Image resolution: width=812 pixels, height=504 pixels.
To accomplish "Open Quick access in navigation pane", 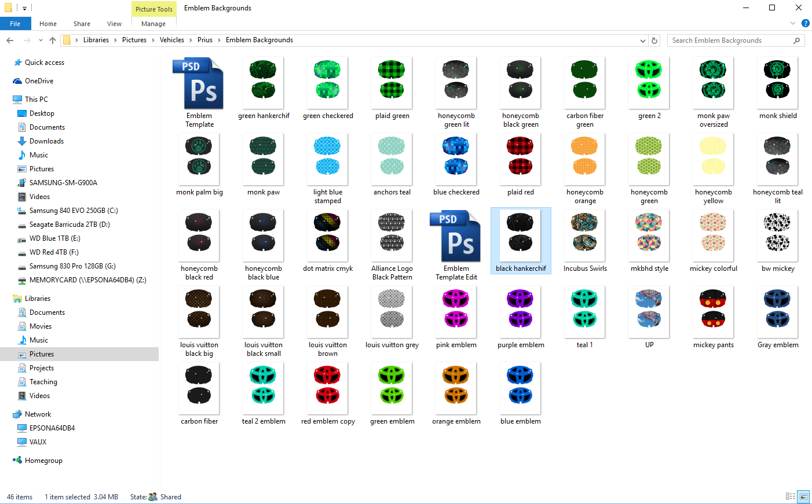I will (45, 62).
